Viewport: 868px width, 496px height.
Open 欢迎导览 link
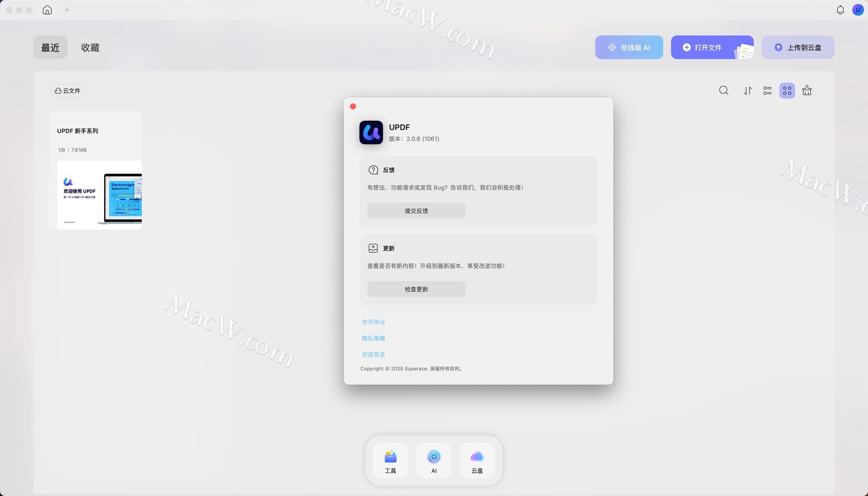point(373,355)
